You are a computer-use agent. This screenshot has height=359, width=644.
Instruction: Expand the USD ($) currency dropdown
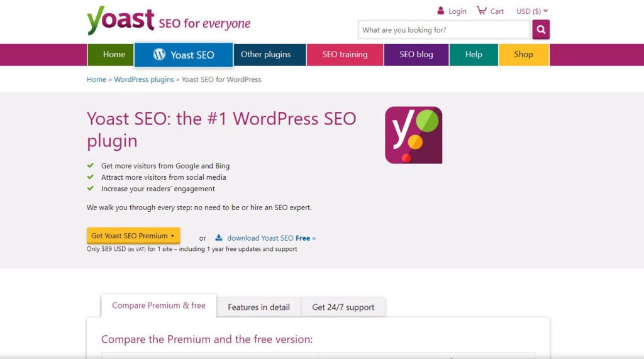click(532, 11)
